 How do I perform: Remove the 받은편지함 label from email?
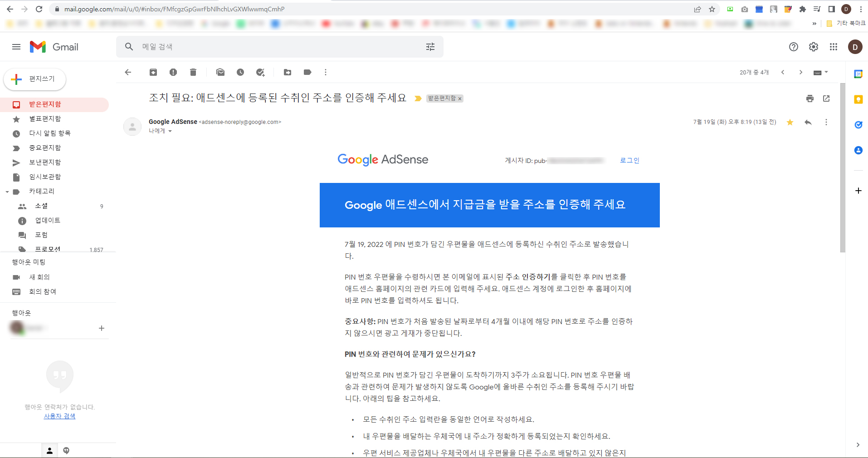(459, 98)
